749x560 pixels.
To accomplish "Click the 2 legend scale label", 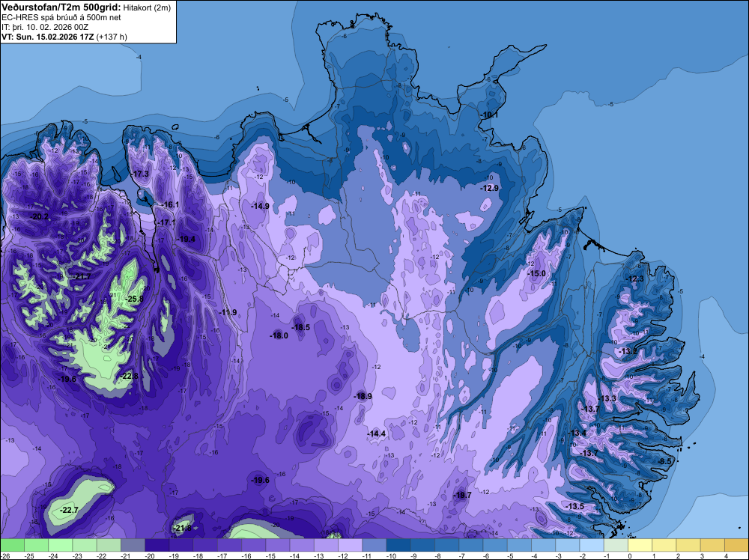I will (679, 556).
